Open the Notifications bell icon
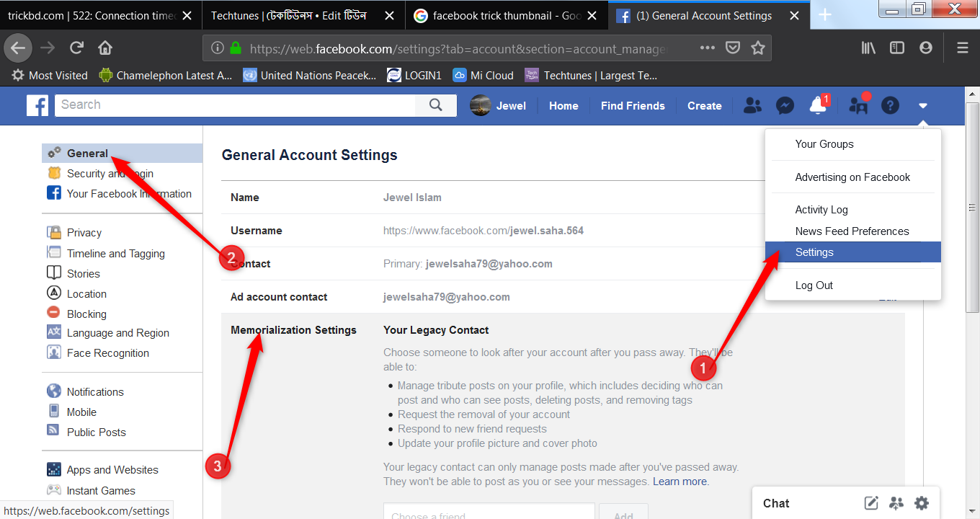 [x=818, y=105]
